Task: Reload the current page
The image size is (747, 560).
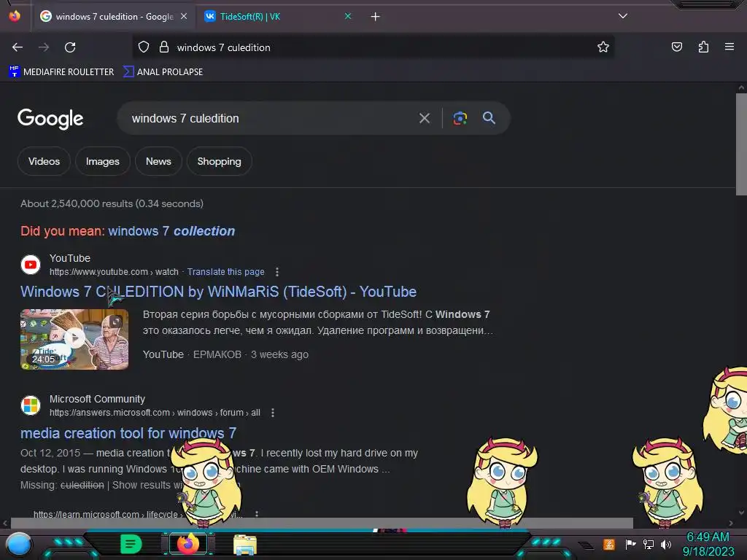Action: [x=70, y=47]
